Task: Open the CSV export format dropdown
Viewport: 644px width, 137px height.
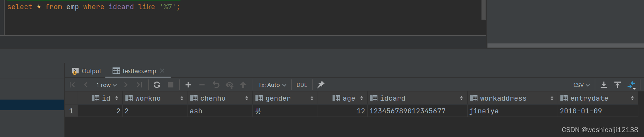Action: pos(582,85)
